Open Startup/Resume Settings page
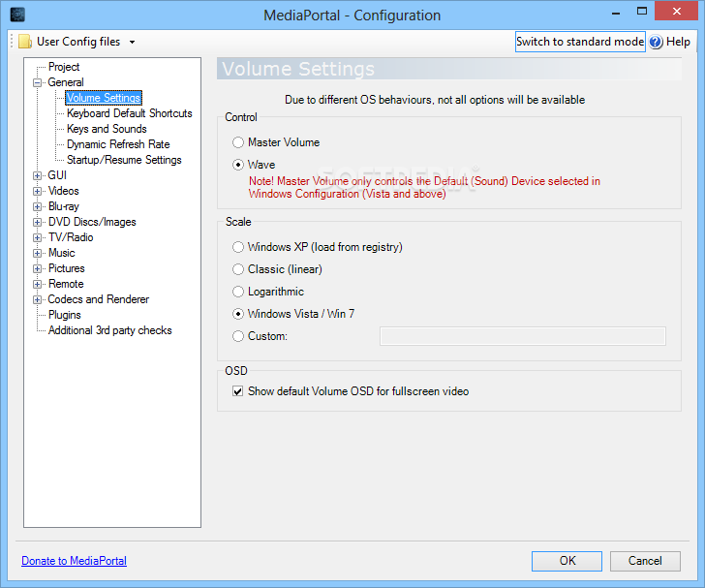Image resolution: width=705 pixels, height=588 pixels. tap(124, 160)
